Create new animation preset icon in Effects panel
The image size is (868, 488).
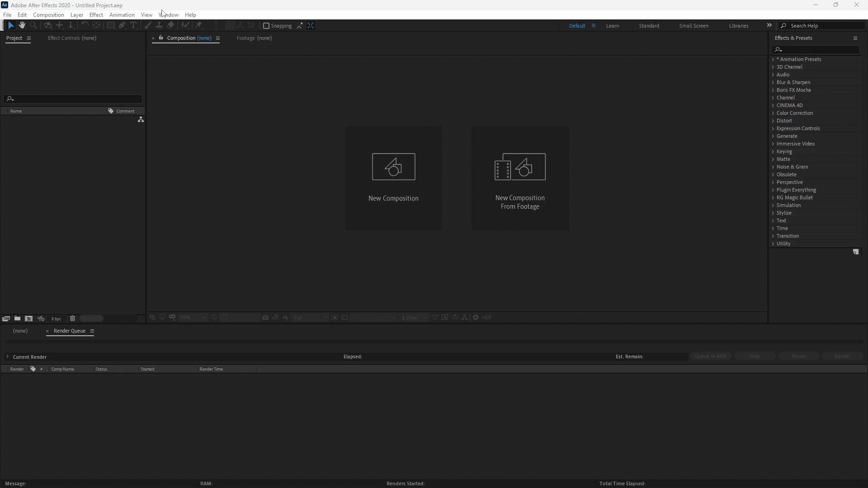(x=856, y=252)
